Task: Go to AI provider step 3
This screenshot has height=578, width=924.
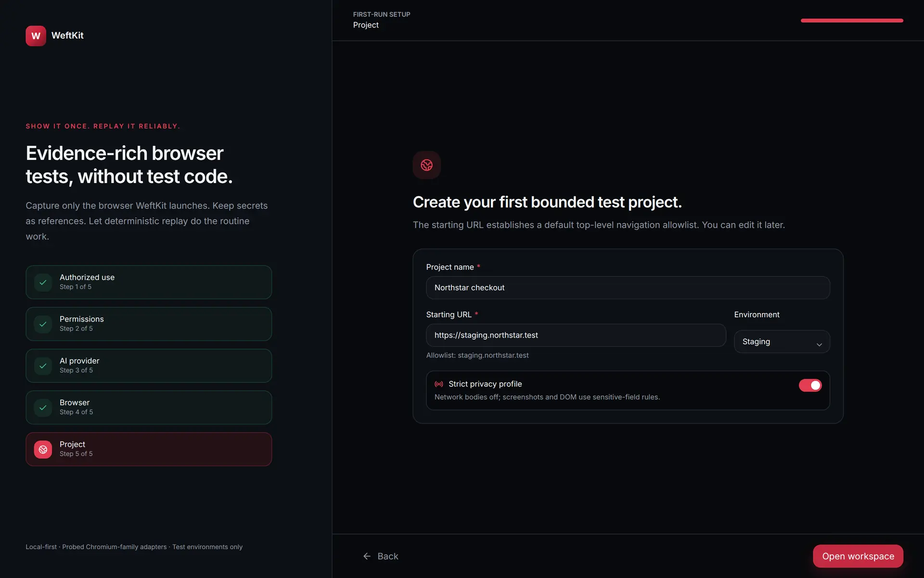Action: [x=149, y=366]
